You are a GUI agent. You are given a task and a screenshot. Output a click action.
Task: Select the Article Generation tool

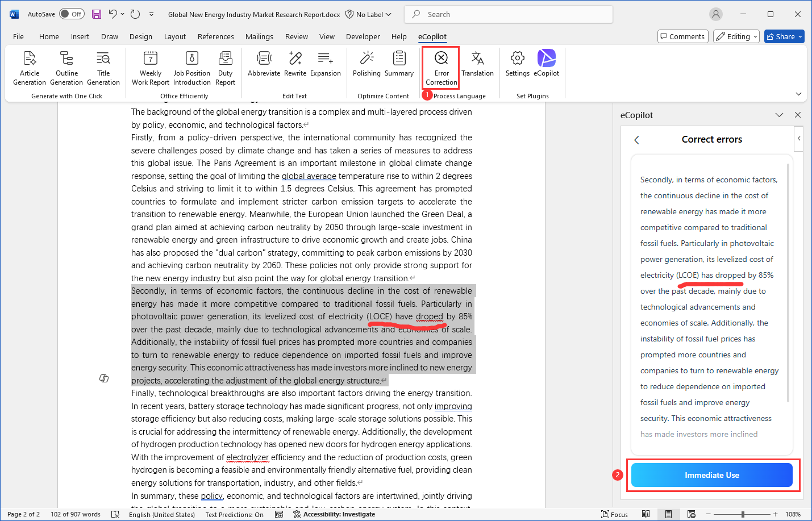(x=29, y=68)
